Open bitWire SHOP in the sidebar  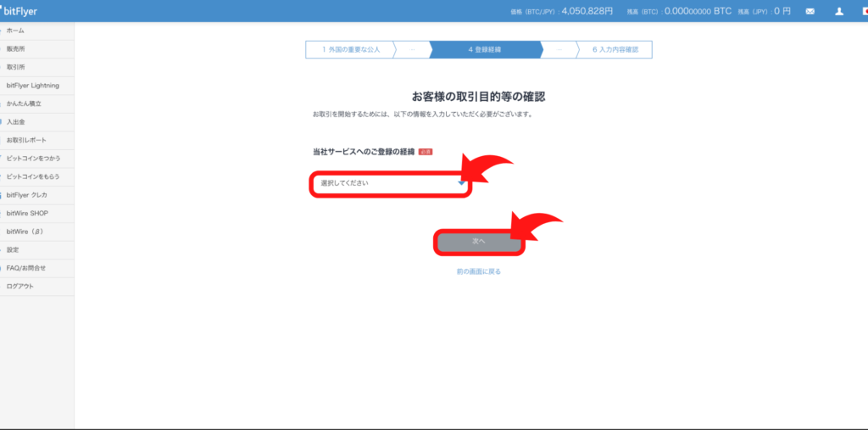(37, 214)
